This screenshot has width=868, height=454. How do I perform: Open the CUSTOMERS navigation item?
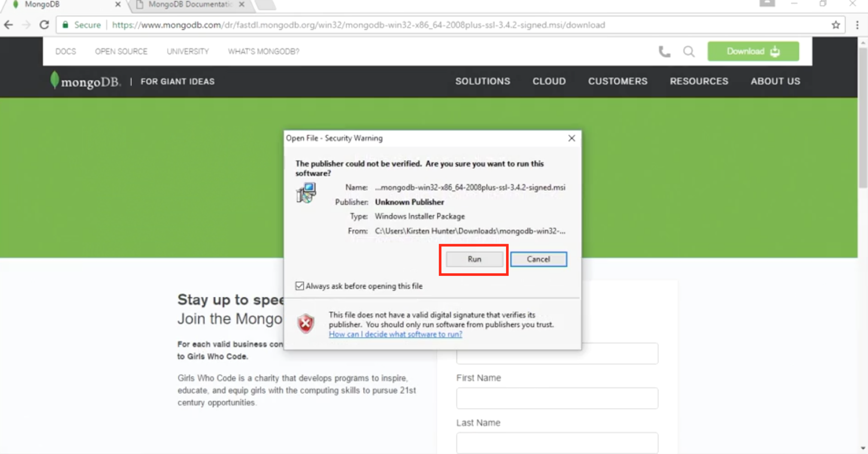tap(618, 81)
